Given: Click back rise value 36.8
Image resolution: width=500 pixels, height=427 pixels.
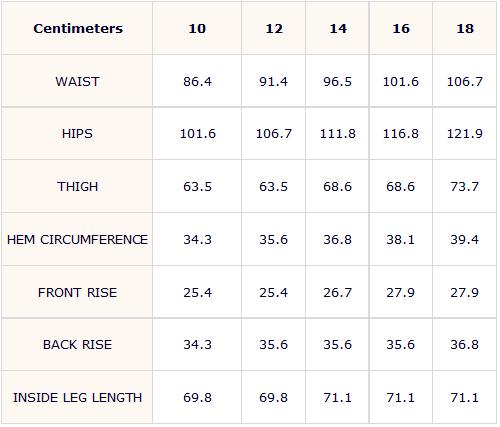Looking at the screenshot, I should [465, 345].
